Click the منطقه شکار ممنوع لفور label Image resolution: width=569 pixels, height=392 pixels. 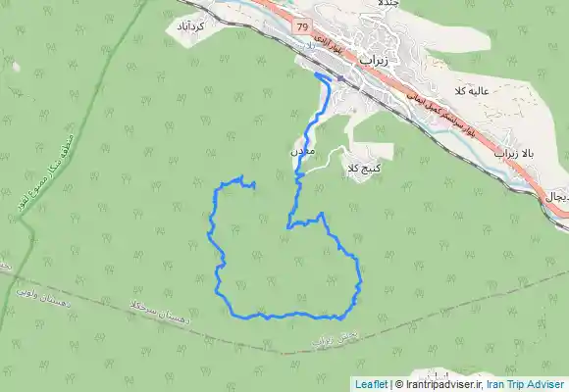click(x=46, y=173)
